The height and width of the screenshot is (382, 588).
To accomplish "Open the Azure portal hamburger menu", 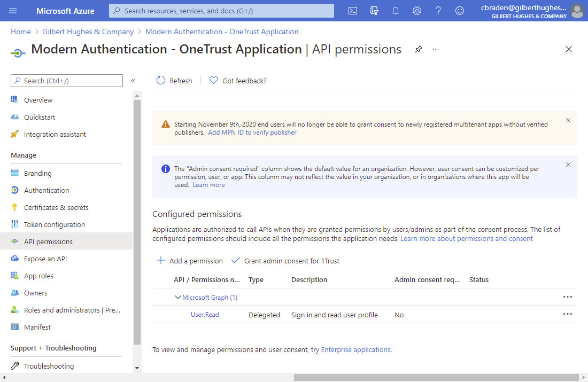I will [x=13, y=11].
